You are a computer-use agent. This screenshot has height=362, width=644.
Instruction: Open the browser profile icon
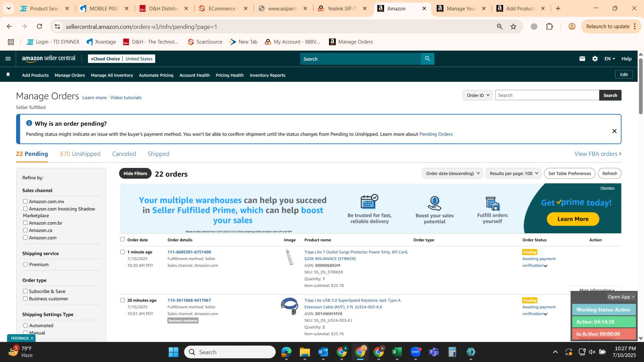(572, 26)
